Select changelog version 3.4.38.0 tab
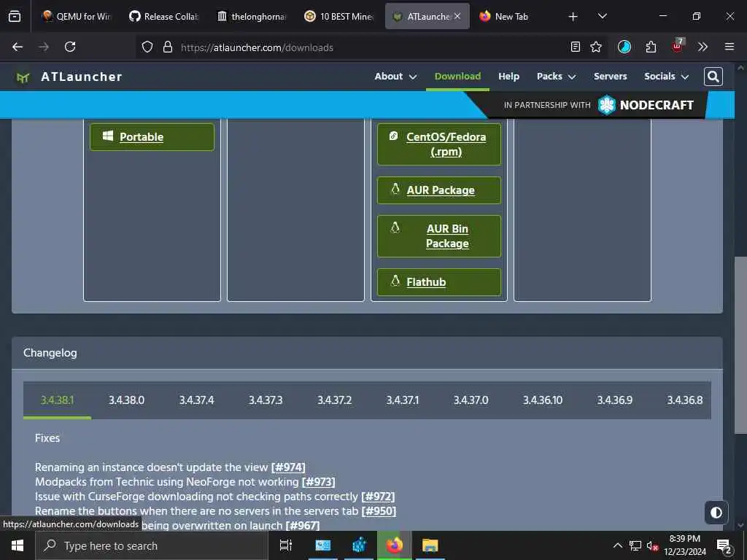The width and height of the screenshot is (747, 560). [126, 400]
